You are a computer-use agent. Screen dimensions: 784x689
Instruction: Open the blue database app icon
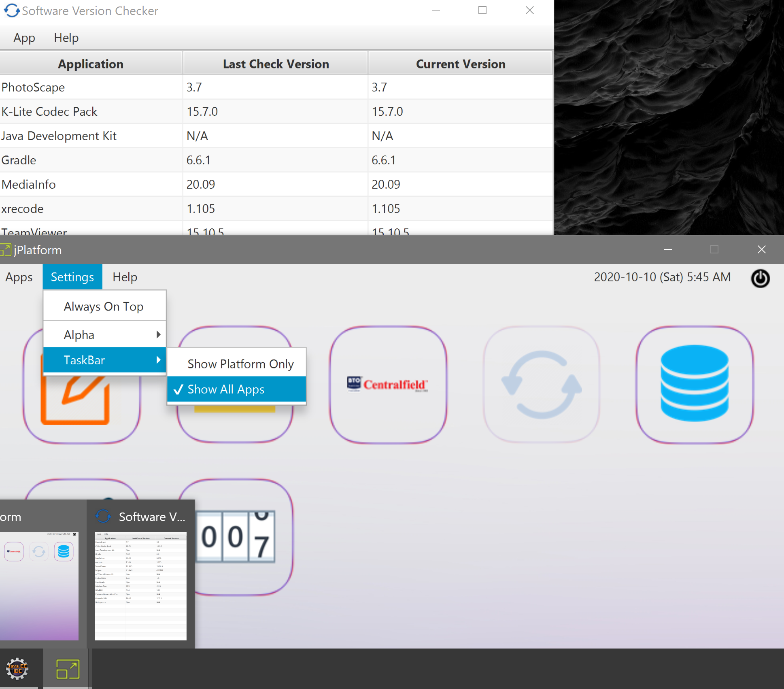[x=695, y=385]
